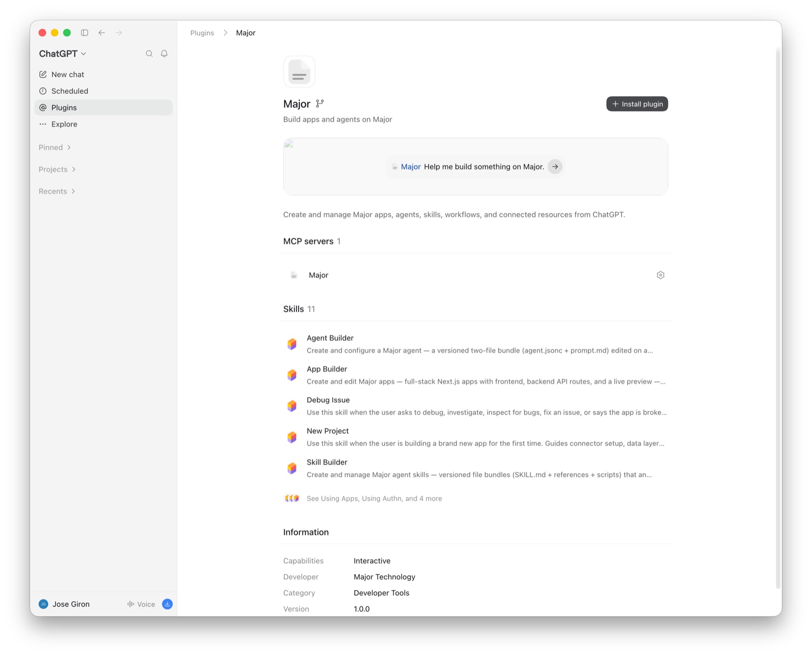
Task: Navigate to Plugins breadcrumb
Action: (202, 33)
